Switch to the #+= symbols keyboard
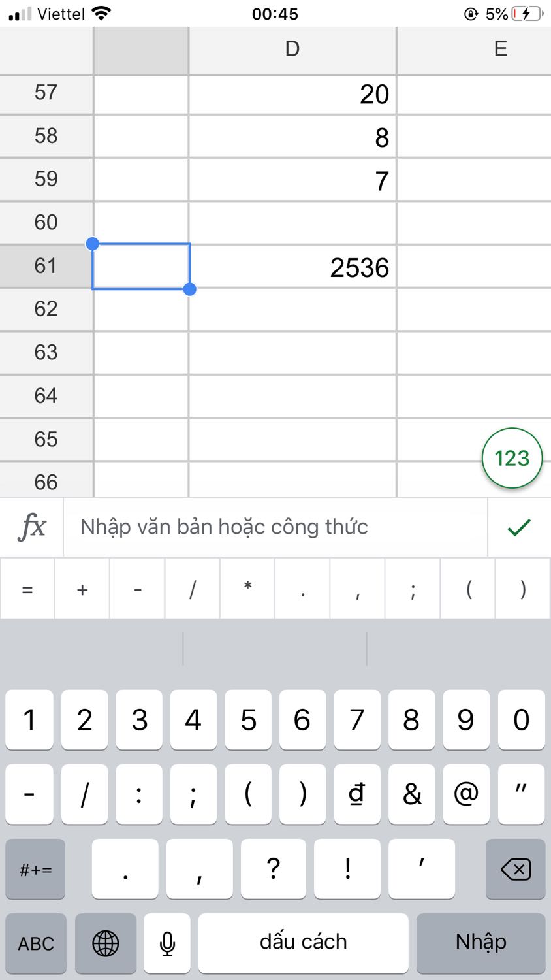 point(36,869)
